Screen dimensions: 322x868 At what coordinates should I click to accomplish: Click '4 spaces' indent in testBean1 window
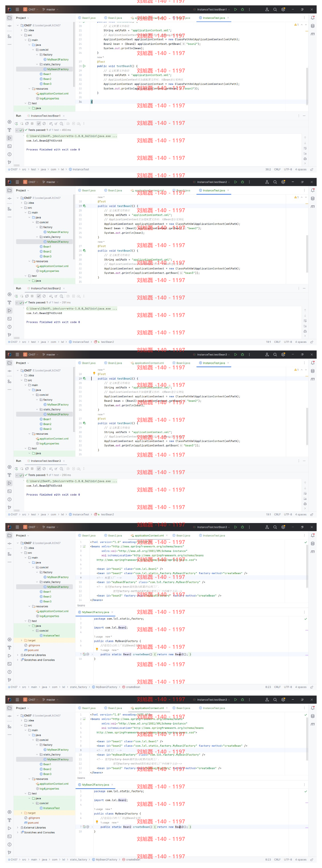(301, 170)
